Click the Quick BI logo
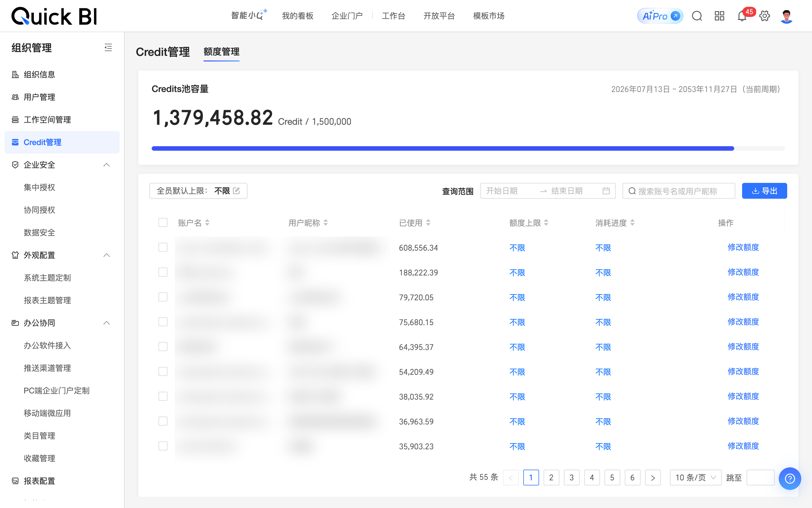Viewport: 812px width, 508px height. point(54,16)
